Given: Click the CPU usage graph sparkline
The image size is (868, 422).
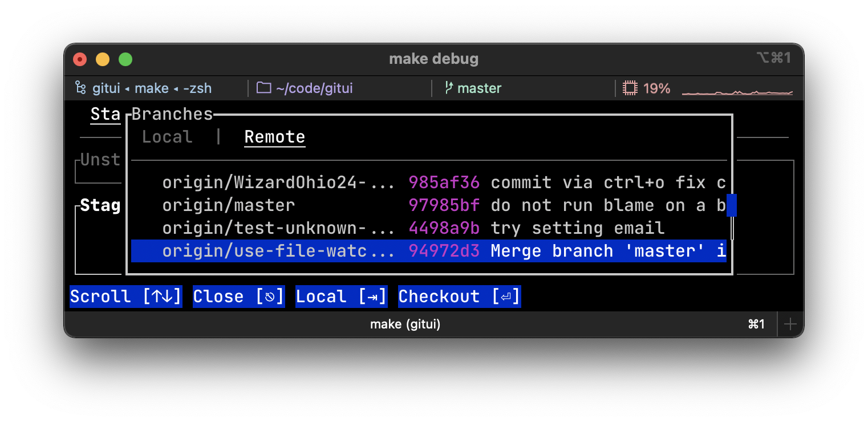Looking at the screenshot, I should pos(737,92).
